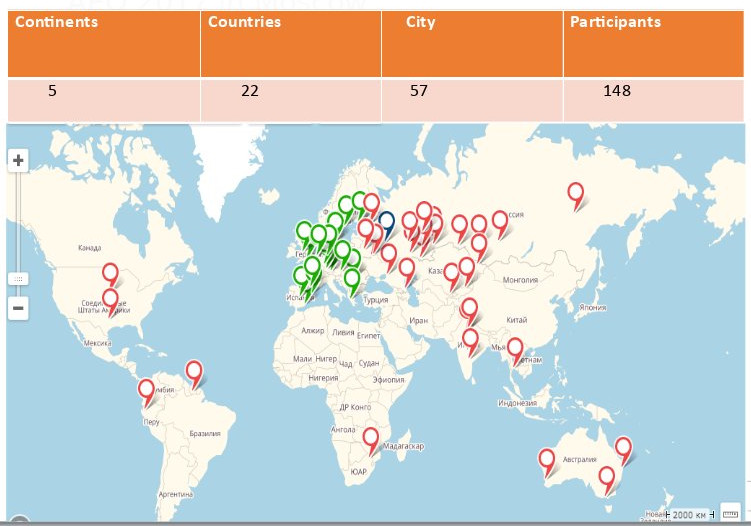Select the red pin in southern Africa
Image resolution: width=751 pixels, height=526 pixels.
371,438
